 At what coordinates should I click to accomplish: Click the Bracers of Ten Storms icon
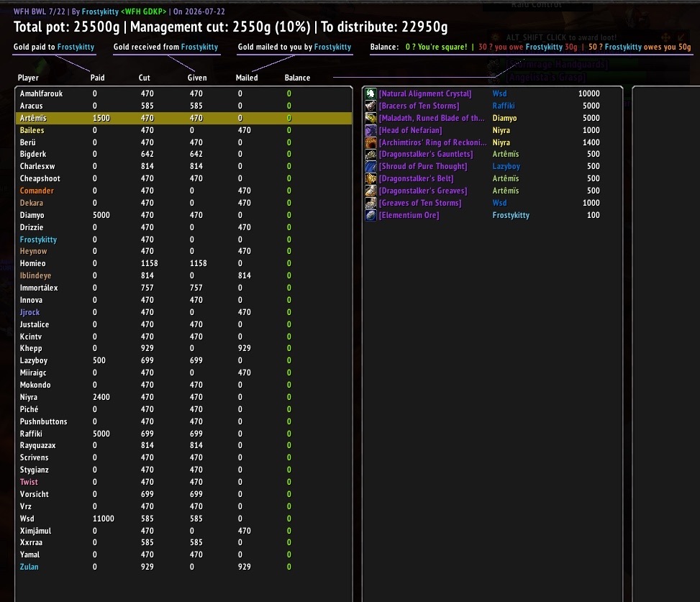[371, 106]
